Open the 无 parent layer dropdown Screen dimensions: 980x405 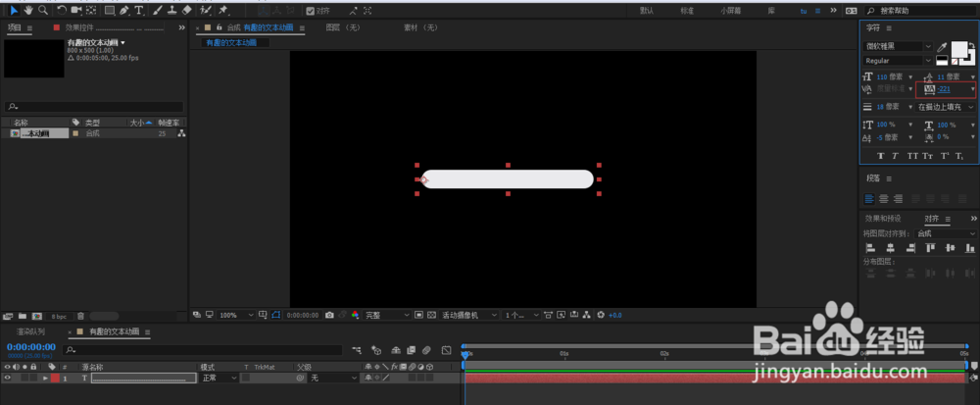coord(334,379)
